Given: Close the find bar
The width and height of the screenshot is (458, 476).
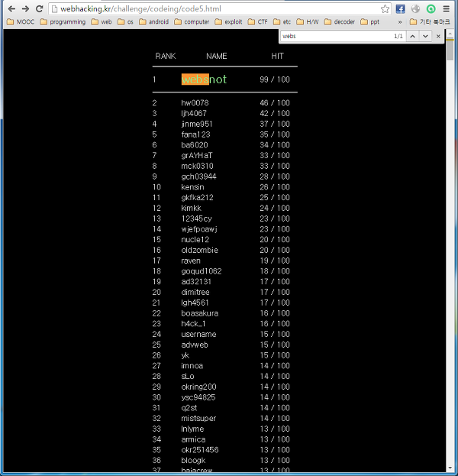Looking at the screenshot, I should [438, 36].
